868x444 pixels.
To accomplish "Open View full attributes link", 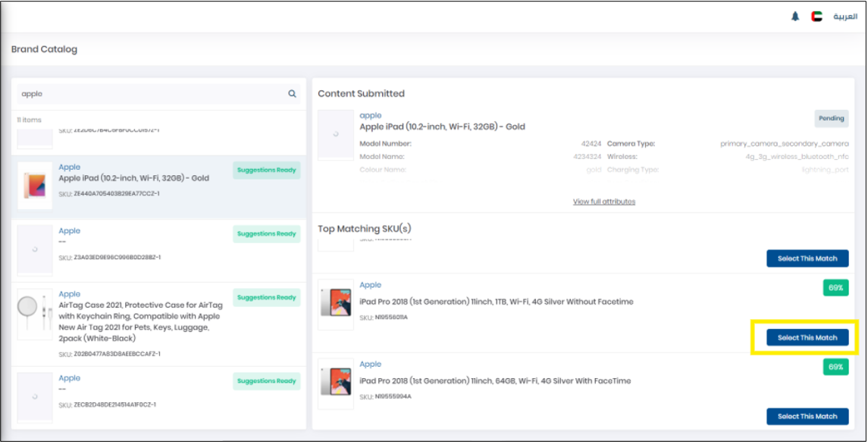I will (x=604, y=202).
